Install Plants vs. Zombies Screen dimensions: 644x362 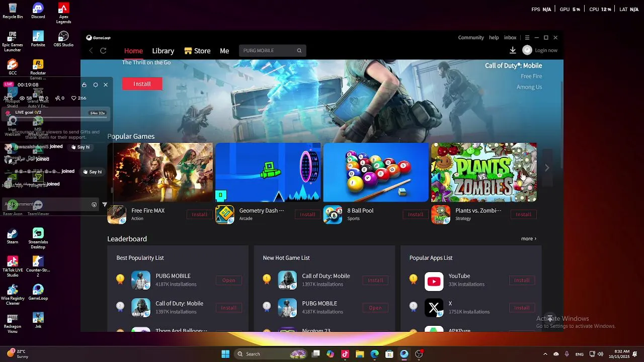click(523, 215)
